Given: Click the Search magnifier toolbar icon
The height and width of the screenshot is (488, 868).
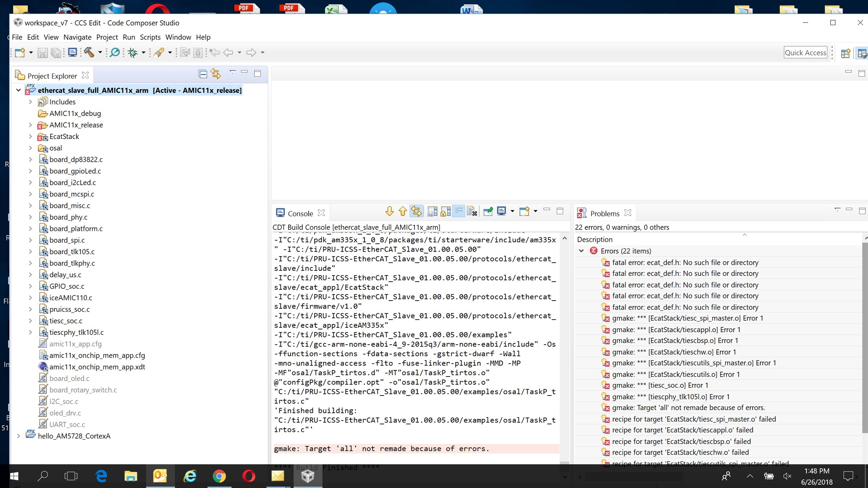Looking at the screenshot, I should (x=115, y=53).
